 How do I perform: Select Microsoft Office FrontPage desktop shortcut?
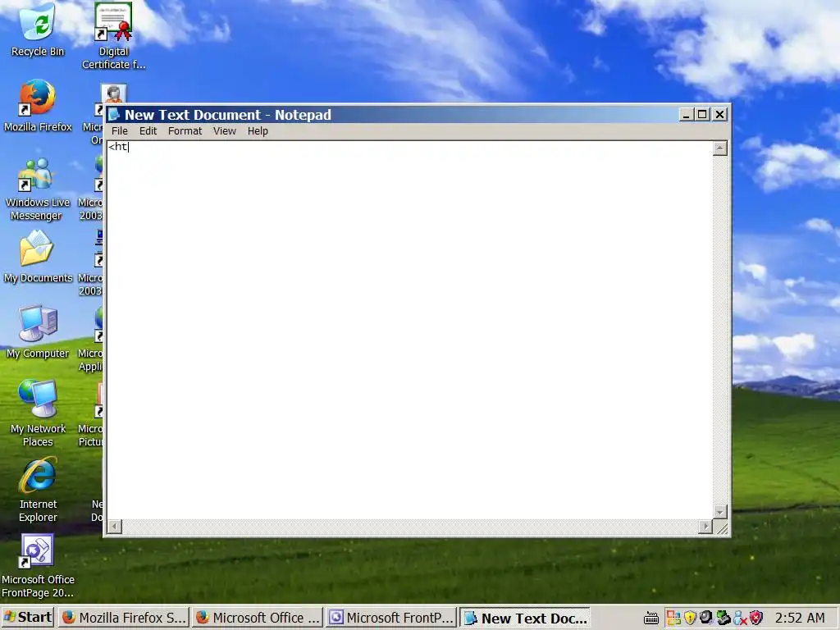[x=38, y=566]
